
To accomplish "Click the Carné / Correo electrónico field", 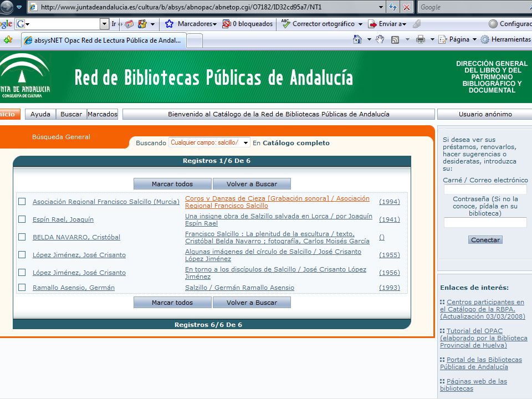I will (485, 190).
